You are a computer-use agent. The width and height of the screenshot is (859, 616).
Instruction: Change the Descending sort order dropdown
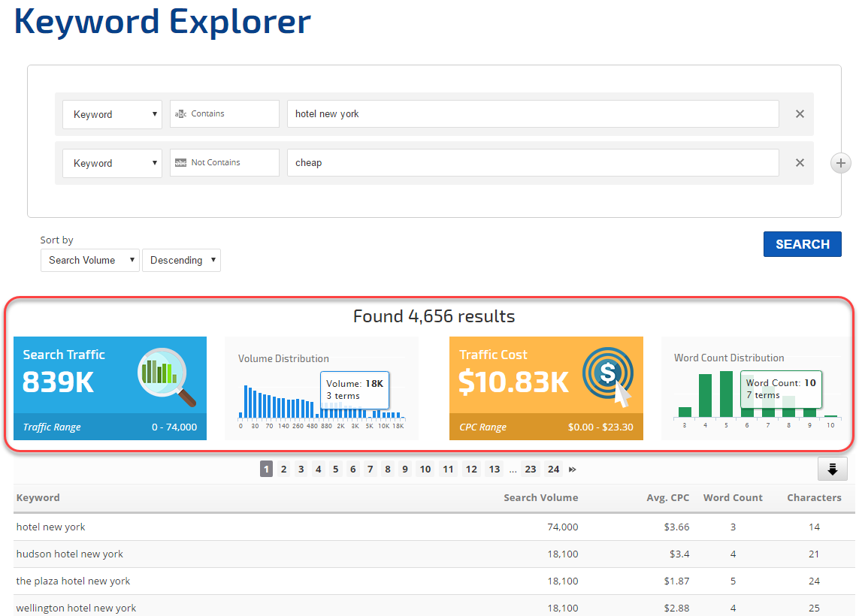(181, 260)
